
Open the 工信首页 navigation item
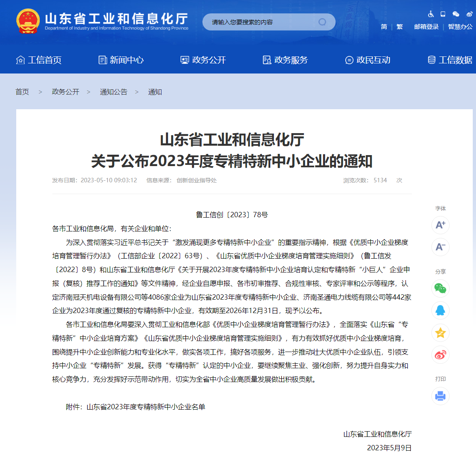point(39,60)
